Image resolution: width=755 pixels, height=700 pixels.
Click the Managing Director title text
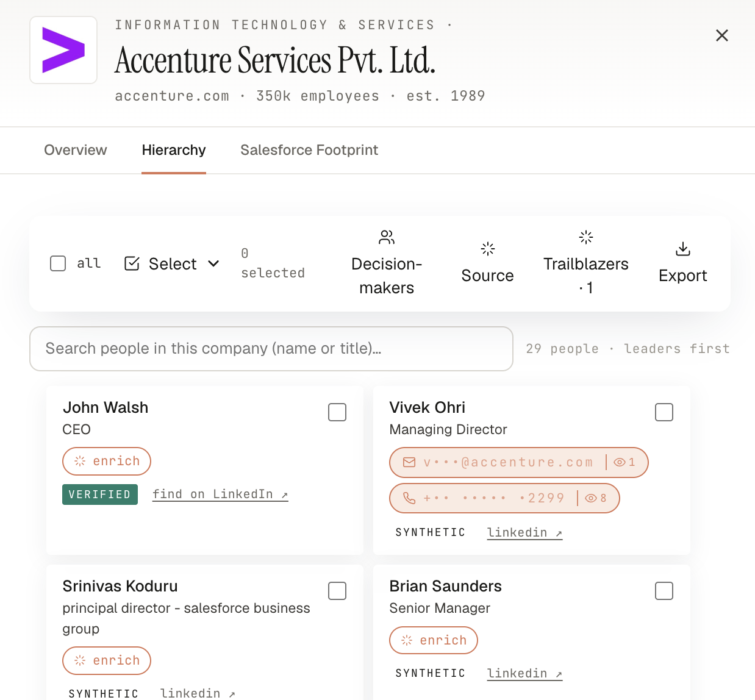[448, 429]
